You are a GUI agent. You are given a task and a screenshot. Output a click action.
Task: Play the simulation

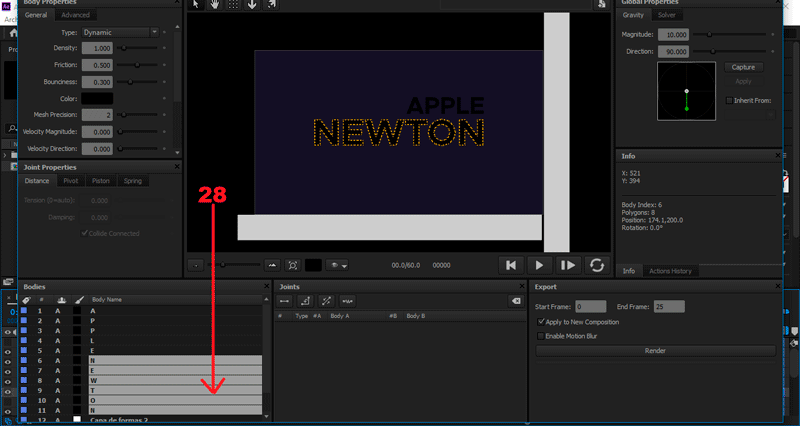click(539, 265)
